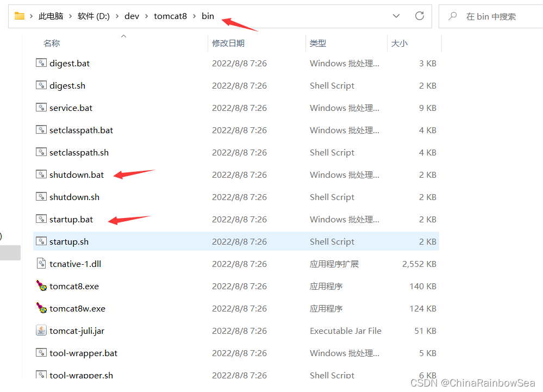Click the tool-wrapper.bat file icon
Screen dimensions: 543x392
[x=41, y=352]
